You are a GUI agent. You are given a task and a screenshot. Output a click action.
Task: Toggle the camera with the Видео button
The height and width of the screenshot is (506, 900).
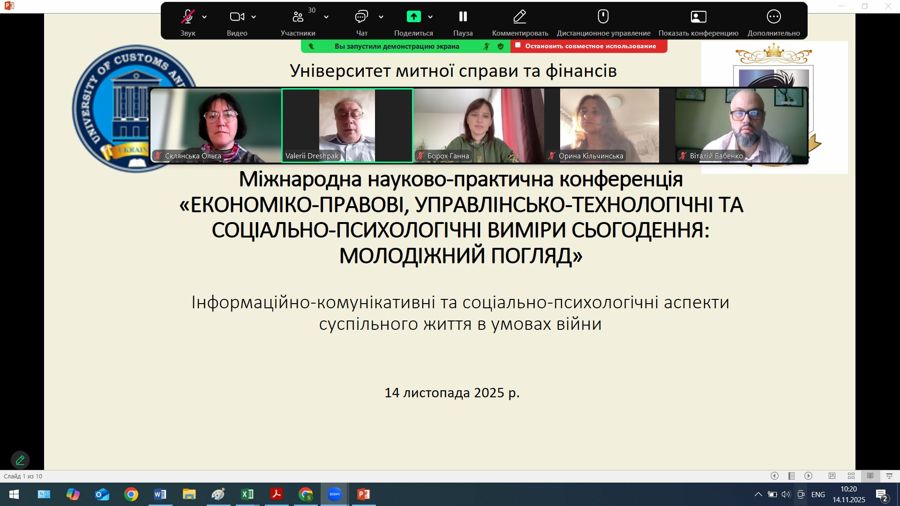[237, 18]
